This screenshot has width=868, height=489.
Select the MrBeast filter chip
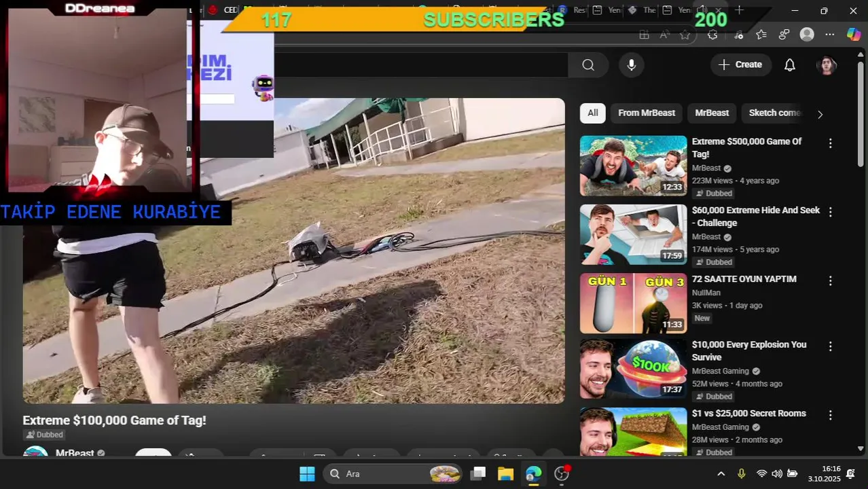tap(712, 113)
